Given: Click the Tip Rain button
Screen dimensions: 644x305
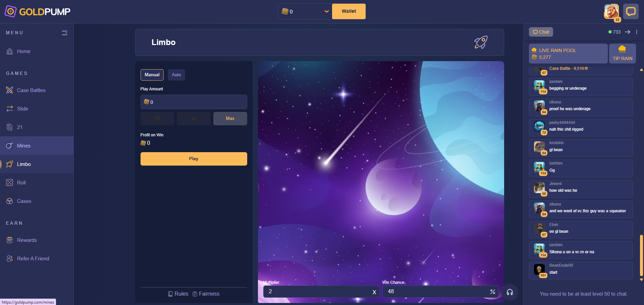Looking at the screenshot, I should (623, 53).
